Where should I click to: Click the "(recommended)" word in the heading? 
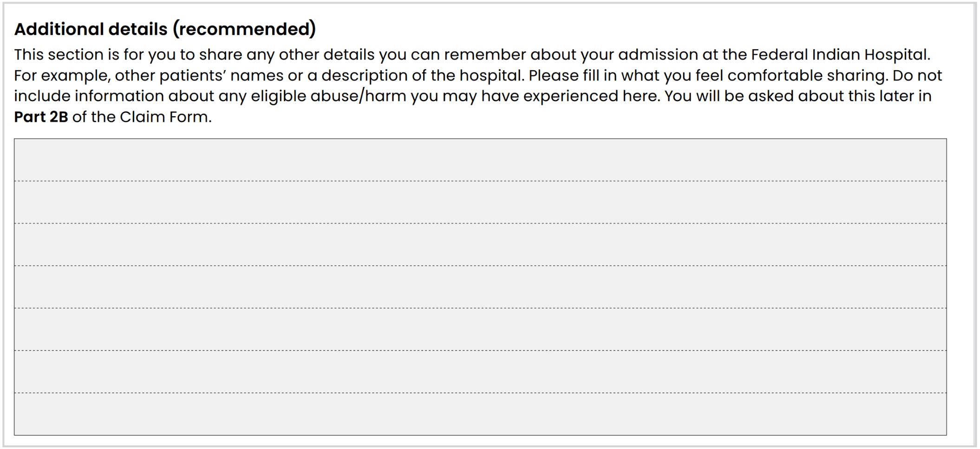[244, 29]
